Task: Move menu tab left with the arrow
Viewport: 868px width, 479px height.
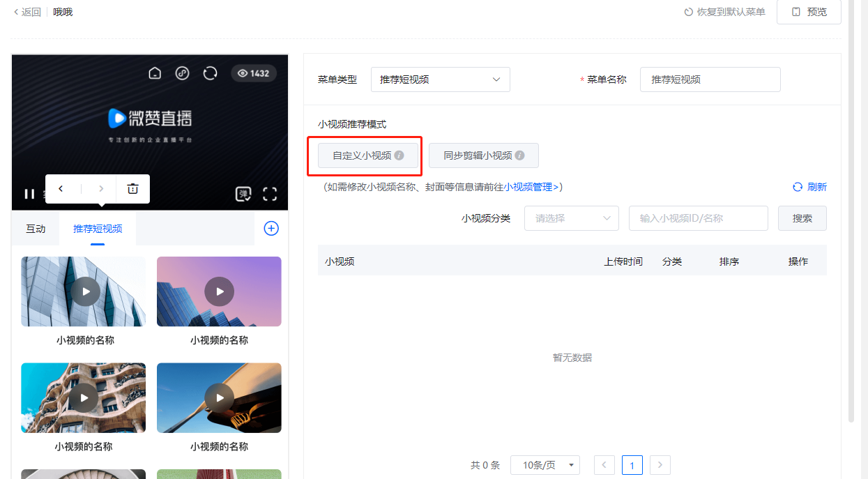Action: click(x=61, y=189)
